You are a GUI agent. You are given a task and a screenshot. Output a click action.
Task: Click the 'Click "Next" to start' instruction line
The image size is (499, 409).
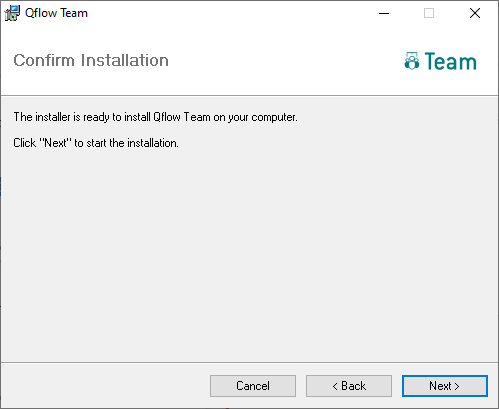point(96,143)
